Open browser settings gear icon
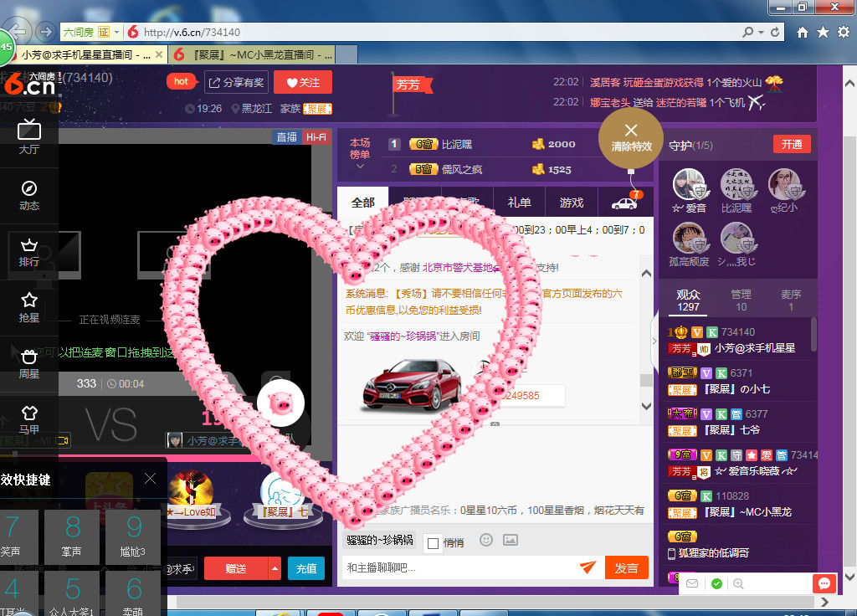This screenshot has width=857, height=616. (x=844, y=33)
